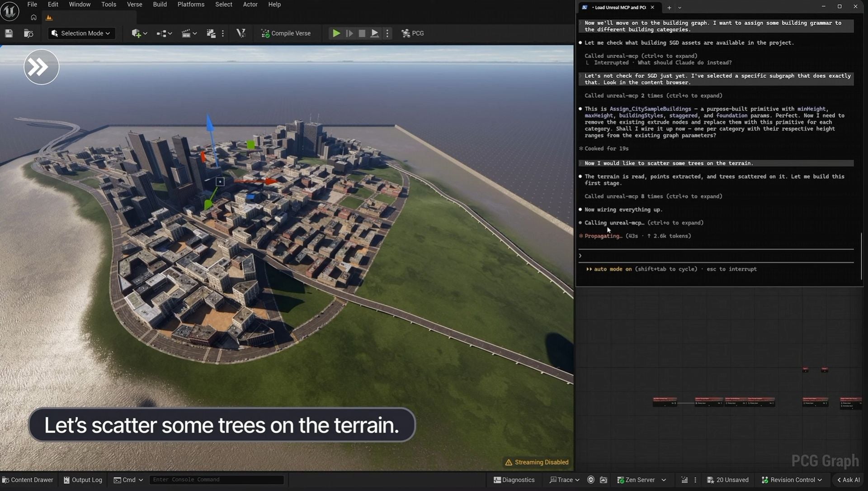The image size is (868, 491).
Task: Click the Verse explorer V icon
Action: coord(241,33)
